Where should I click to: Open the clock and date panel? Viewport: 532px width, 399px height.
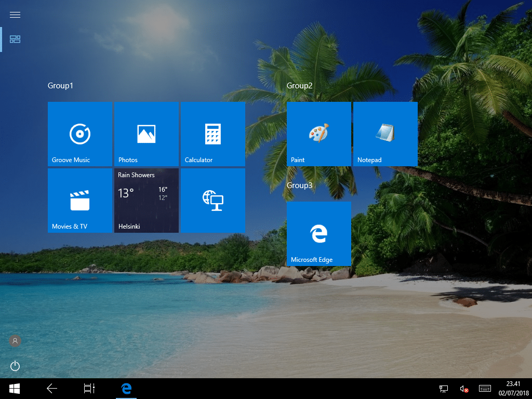coord(507,388)
